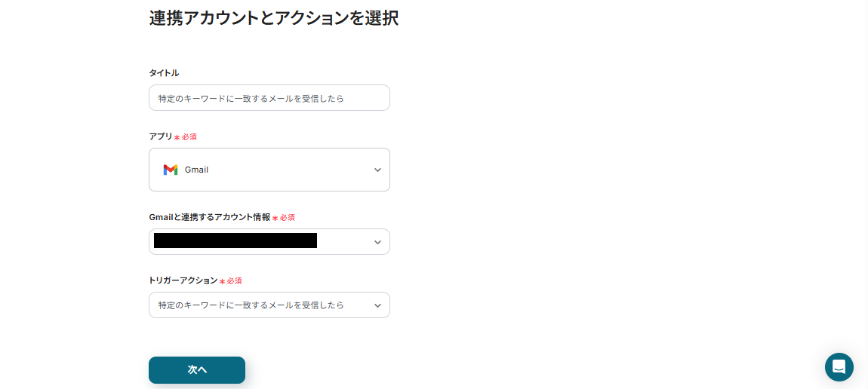The height and width of the screenshot is (389, 868).
Task: Click the トリガーアクション label
Action: [x=183, y=280]
